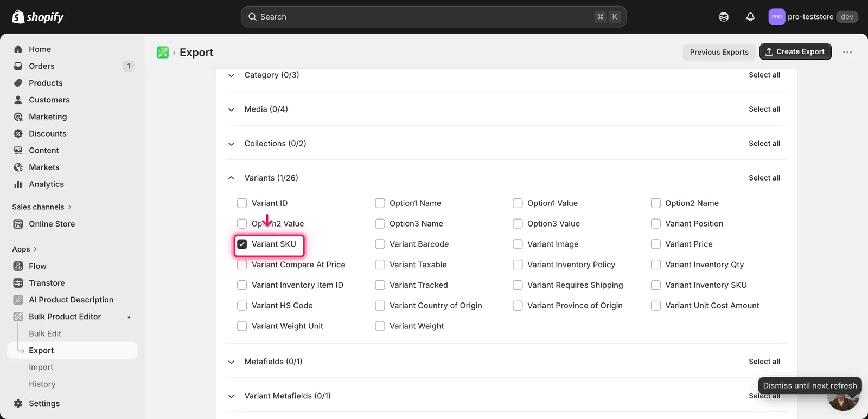Image resolution: width=868 pixels, height=419 pixels.
Task: Select the Export submenu item
Action: [x=72, y=350]
